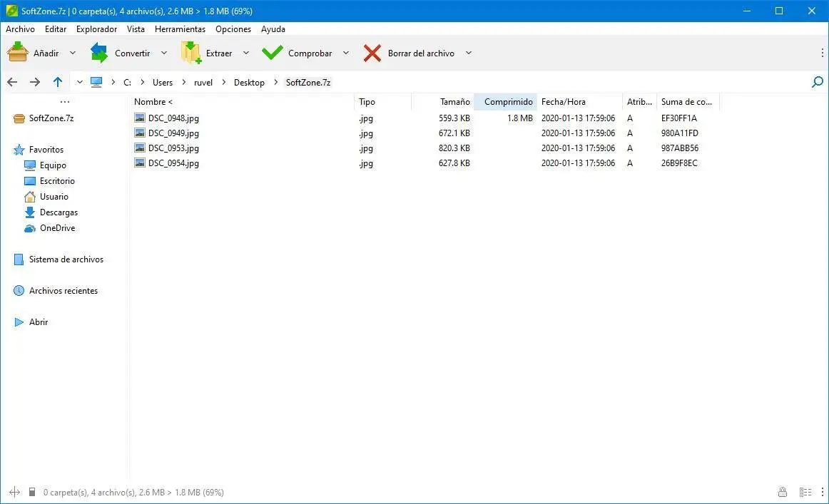Screen dimensions: 829x504
Task: Click the SoftZone.7z breadcrumb
Action: pyautogui.click(x=308, y=83)
